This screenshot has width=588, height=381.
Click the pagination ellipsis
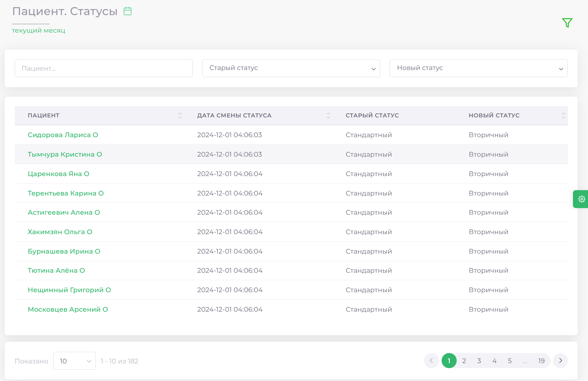[525, 362]
